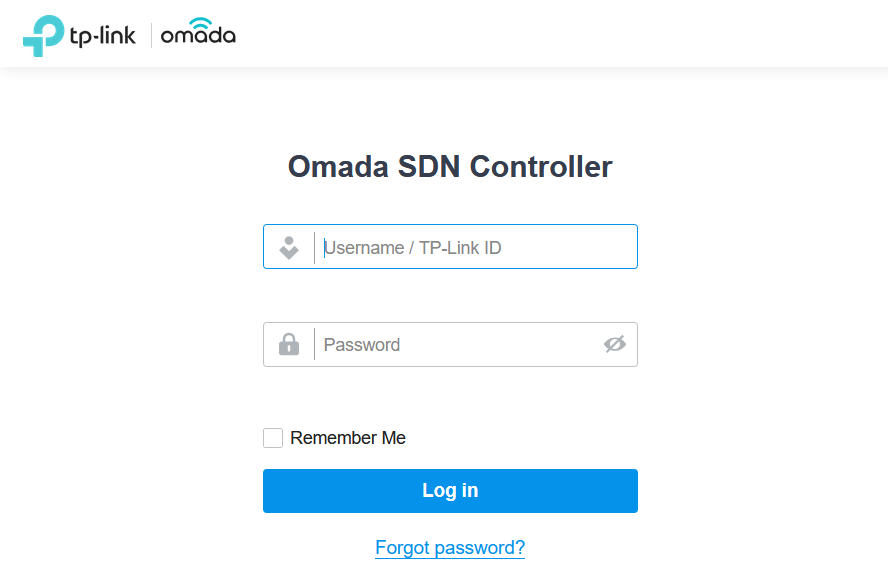Show password using the crossed-eye icon
This screenshot has height=583, width=888.
pyautogui.click(x=614, y=344)
